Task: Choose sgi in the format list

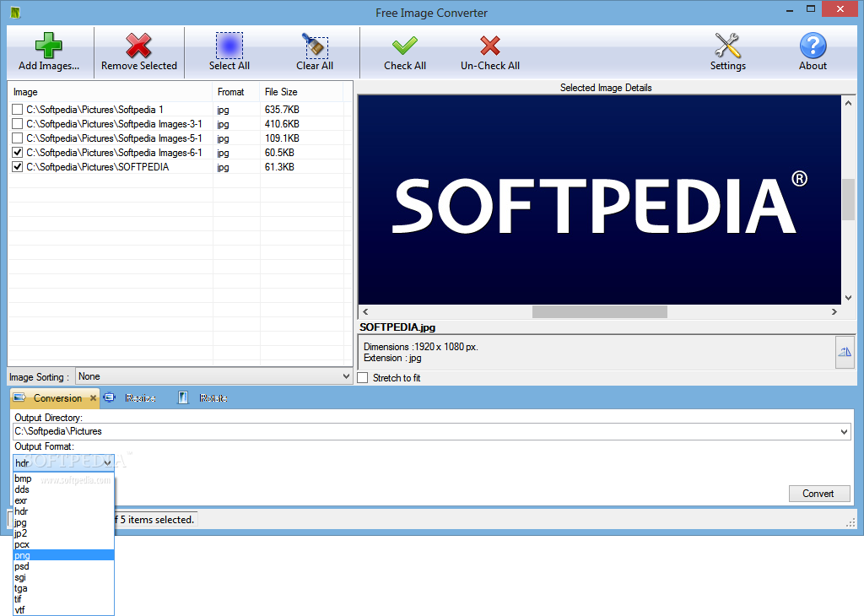Action: pos(63,577)
